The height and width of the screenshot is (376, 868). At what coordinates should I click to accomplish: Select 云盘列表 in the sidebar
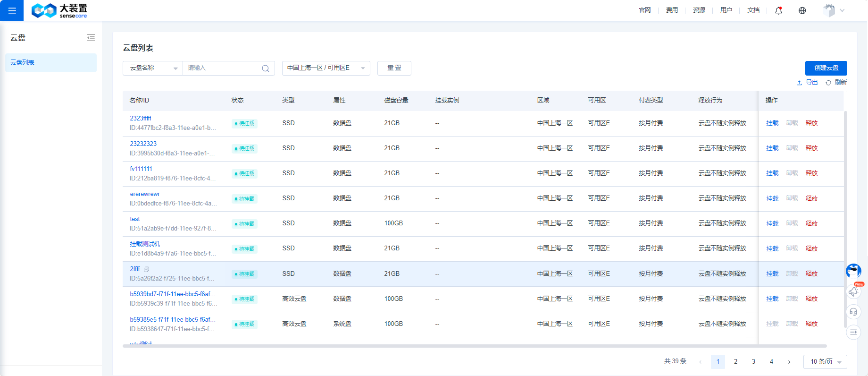(x=51, y=63)
